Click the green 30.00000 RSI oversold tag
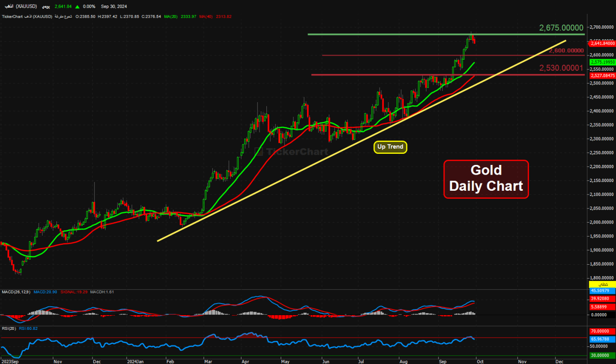 tap(602, 355)
